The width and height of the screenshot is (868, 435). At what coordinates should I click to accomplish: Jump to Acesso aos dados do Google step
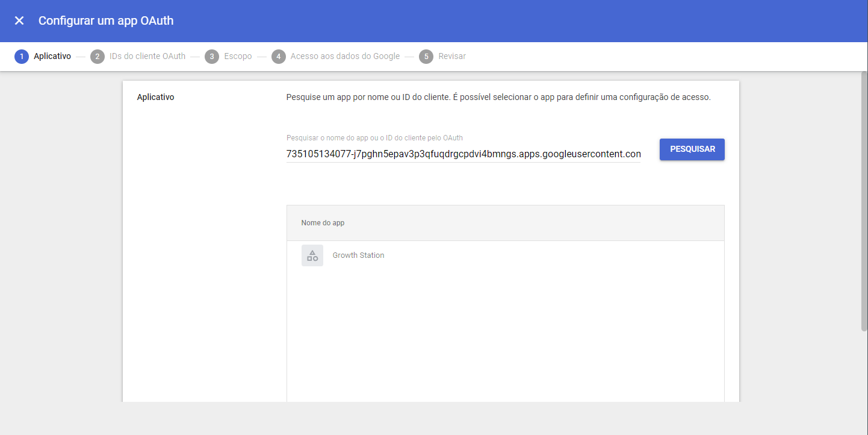(x=345, y=57)
